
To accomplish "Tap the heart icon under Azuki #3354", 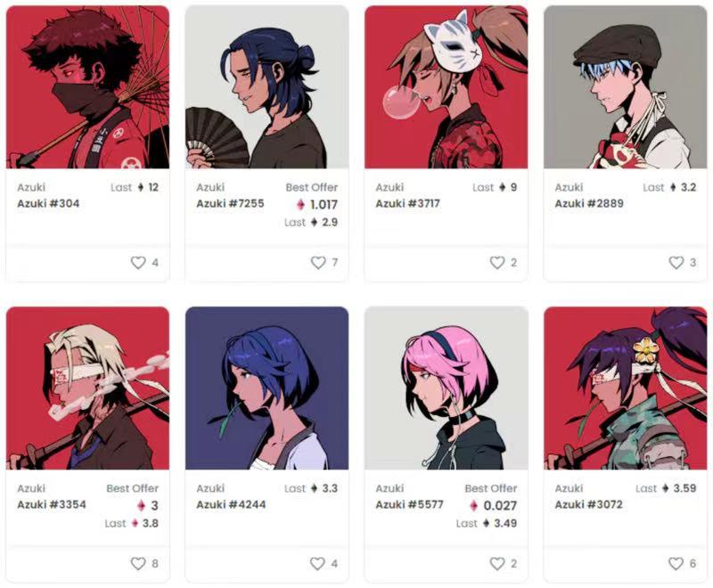I will click(x=138, y=563).
